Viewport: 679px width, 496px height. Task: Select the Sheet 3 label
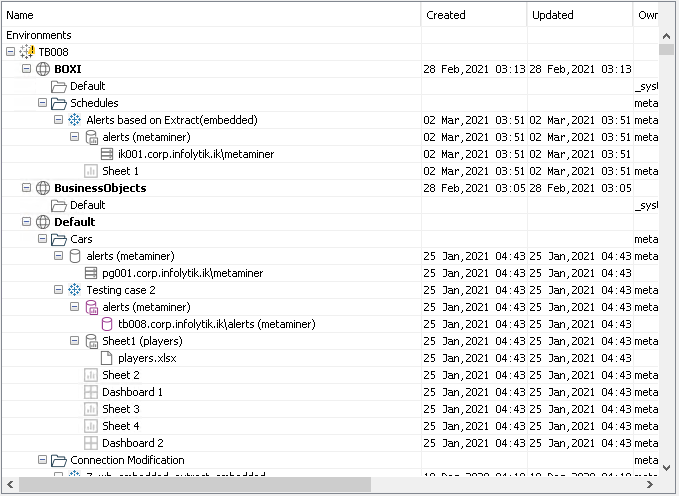(121, 409)
